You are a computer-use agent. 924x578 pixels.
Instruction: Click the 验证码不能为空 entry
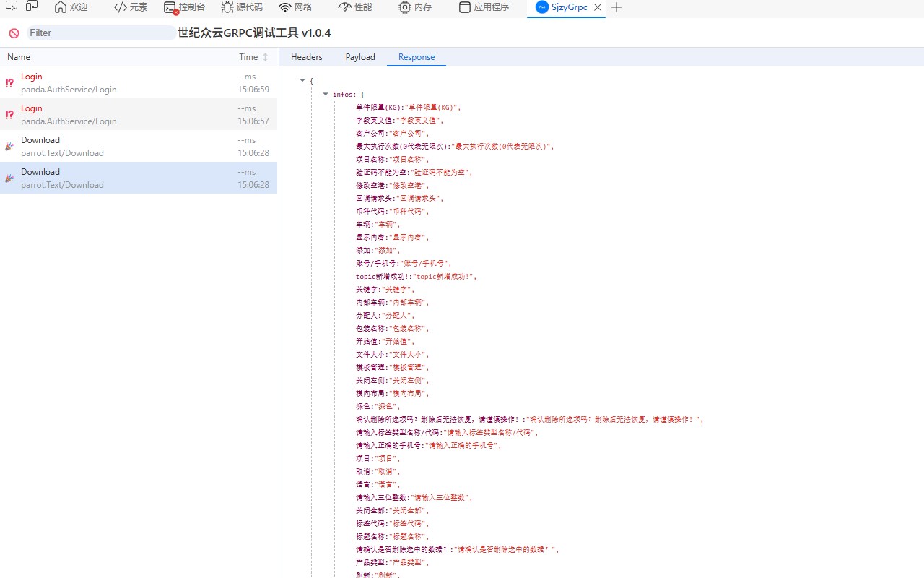coord(414,173)
